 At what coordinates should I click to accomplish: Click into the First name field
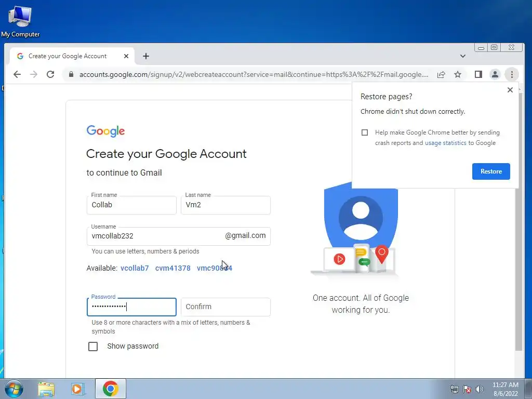(x=131, y=205)
